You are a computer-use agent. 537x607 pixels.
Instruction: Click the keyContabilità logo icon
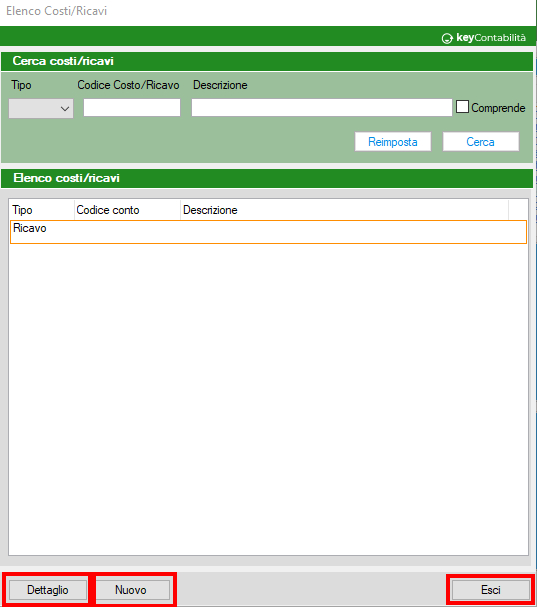(447, 38)
